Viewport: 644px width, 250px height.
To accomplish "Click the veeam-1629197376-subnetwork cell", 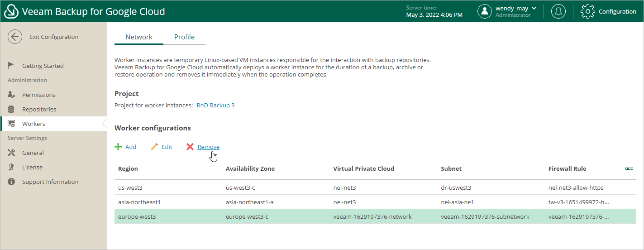I will (x=485, y=216).
